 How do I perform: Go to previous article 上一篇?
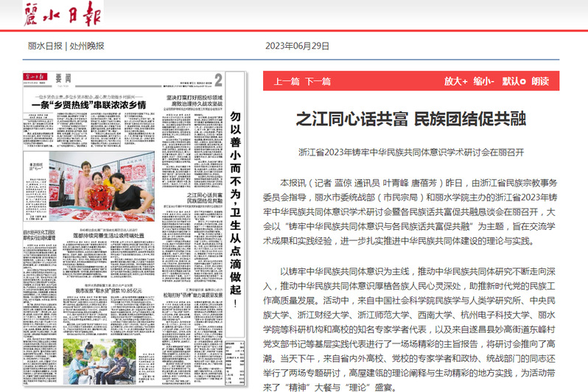pyautogui.click(x=287, y=81)
